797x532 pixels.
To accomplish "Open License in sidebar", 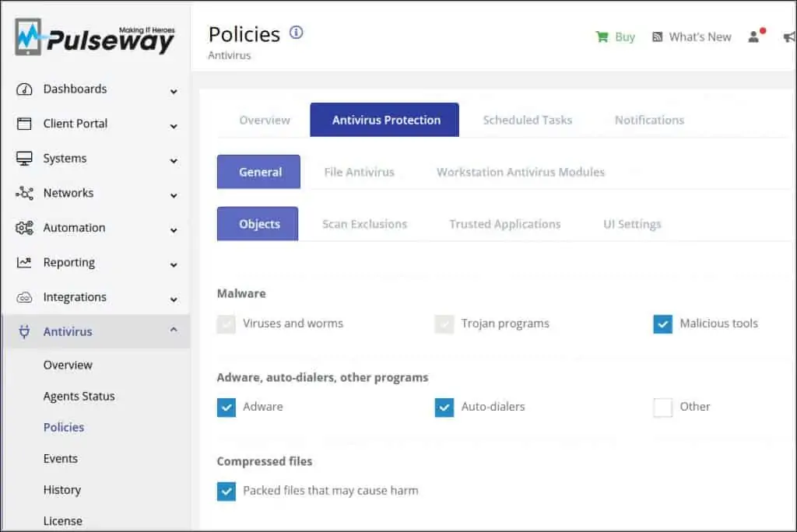I will 63,521.
